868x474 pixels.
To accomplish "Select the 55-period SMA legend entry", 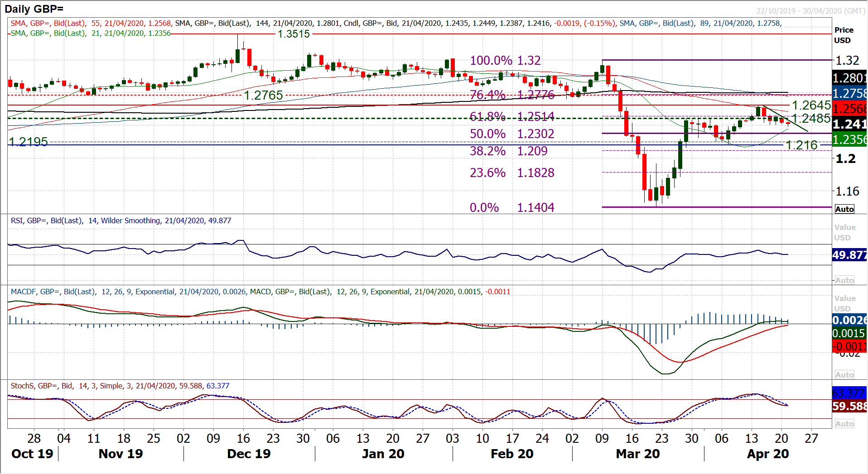I will click(x=91, y=23).
